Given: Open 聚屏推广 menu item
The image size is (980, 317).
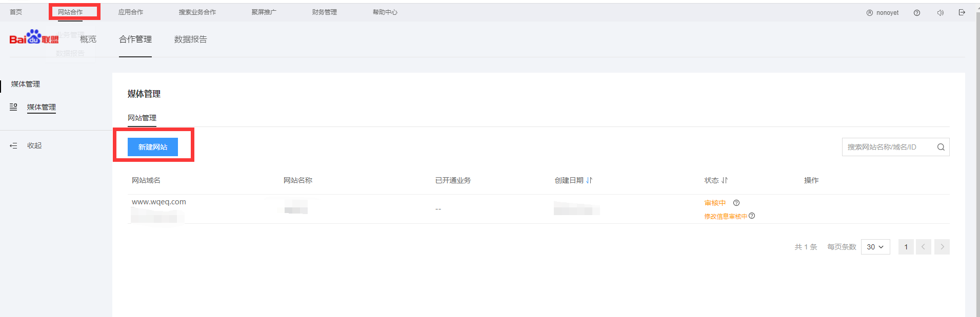Looking at the screenshot, I should 264,12.
